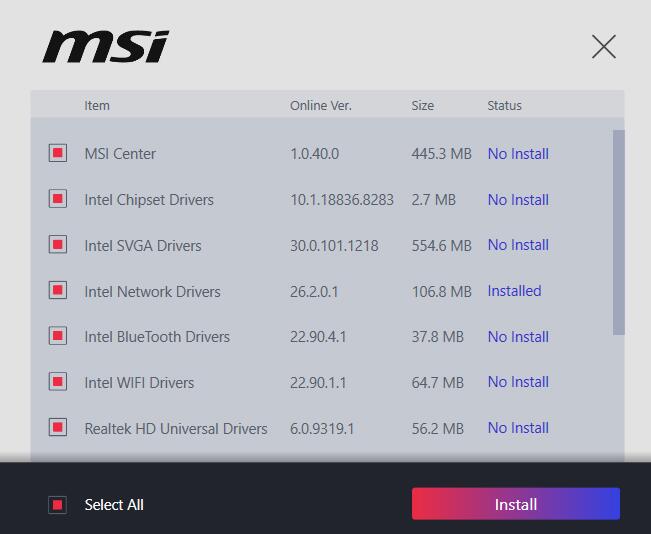Click the Online Ver. column header

[x=320, y=105]
